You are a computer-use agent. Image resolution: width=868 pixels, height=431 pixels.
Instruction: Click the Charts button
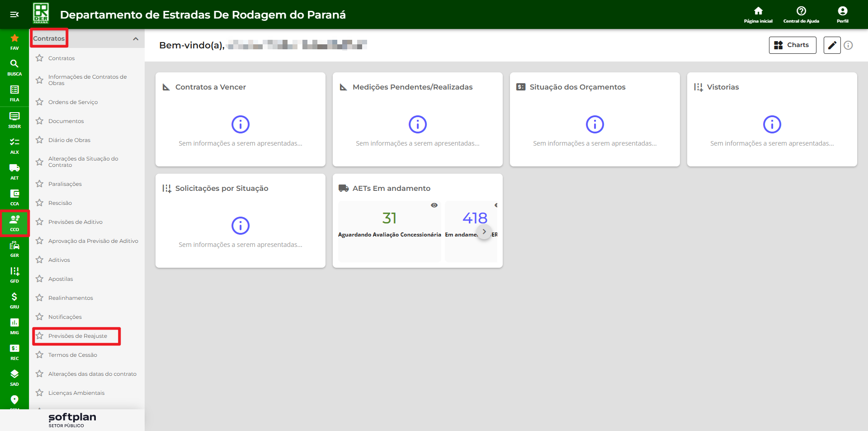pos(792,45)
